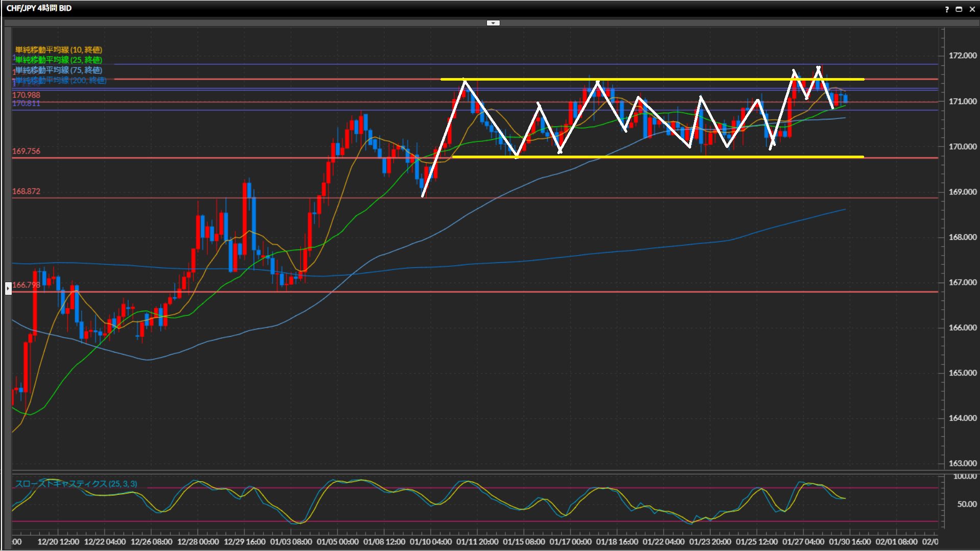
Task: Select the 単純移動平均線 (25, 終値) indicator label
Action: [59, 60]
